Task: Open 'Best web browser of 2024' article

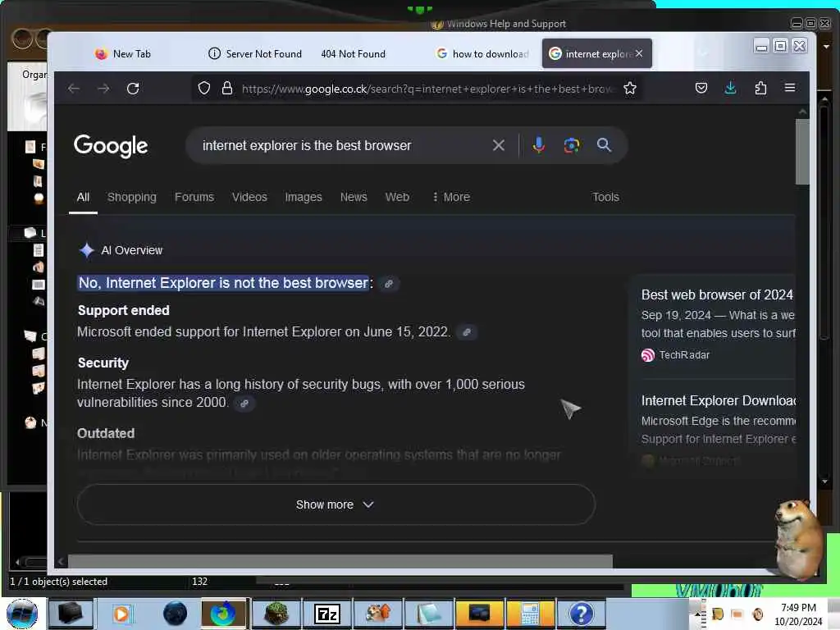Action: click(717, 295)
